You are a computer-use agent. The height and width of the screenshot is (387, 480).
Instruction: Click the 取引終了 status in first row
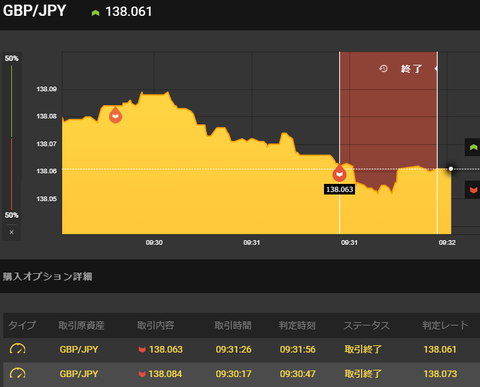(363, 349)
